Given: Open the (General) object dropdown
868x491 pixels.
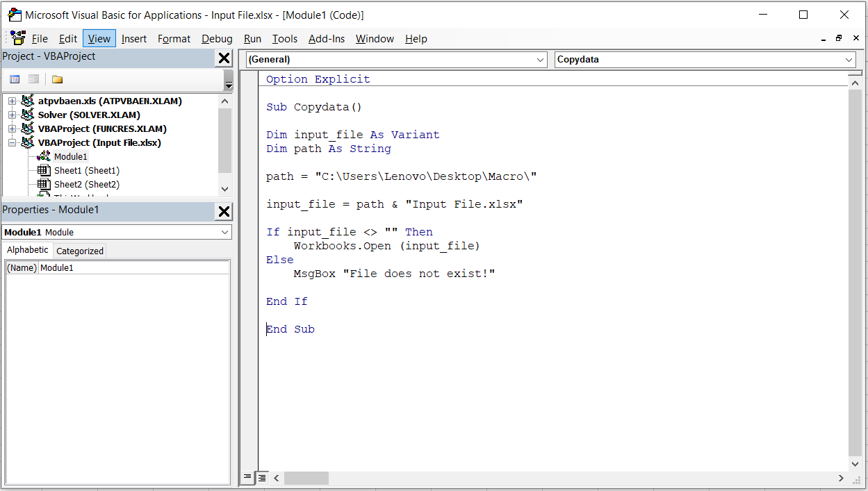Looking at the screenshot, I should (541, 60).
